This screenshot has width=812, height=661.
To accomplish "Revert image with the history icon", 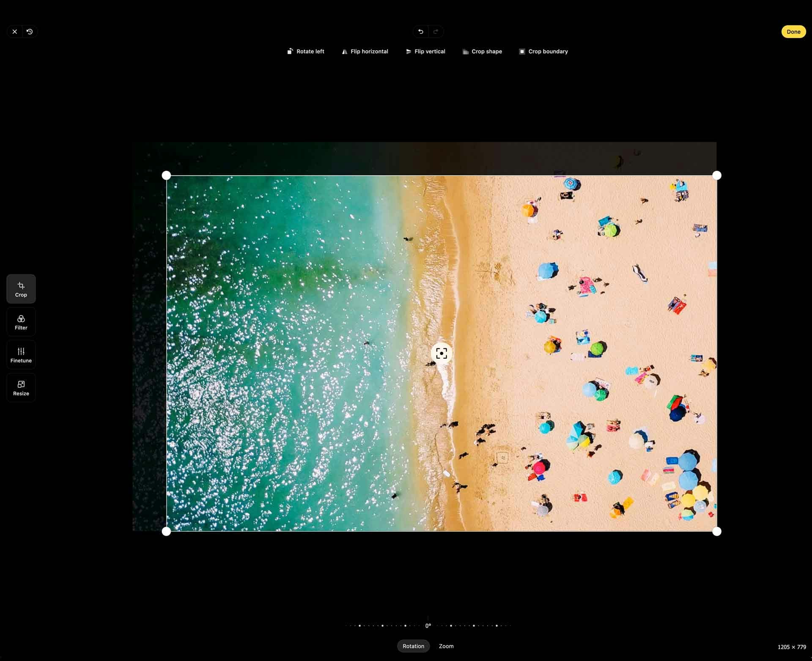I will (x=30, y=32).
